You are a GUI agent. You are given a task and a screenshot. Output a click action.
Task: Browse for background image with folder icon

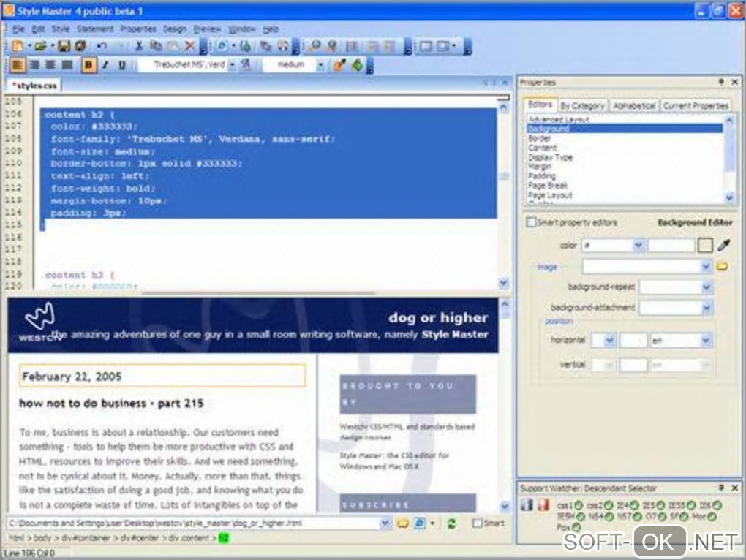coord(722,266)
